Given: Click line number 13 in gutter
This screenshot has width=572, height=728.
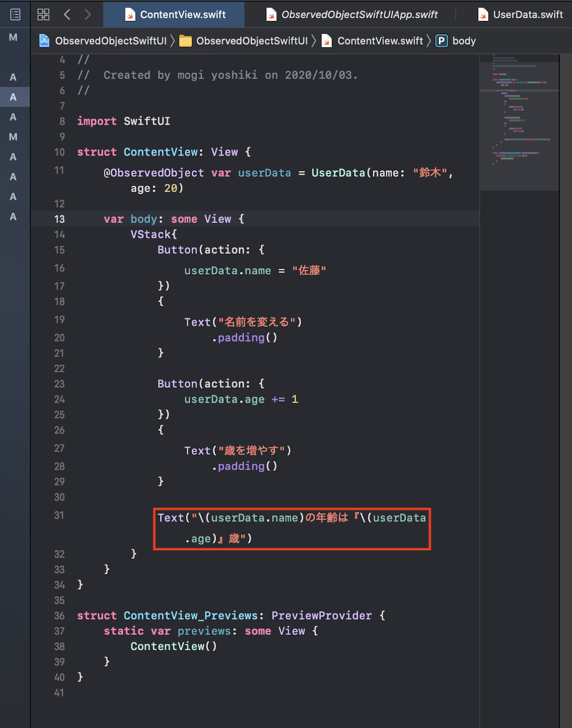Looking at the screenshot, I should click(x=60, y=219).
